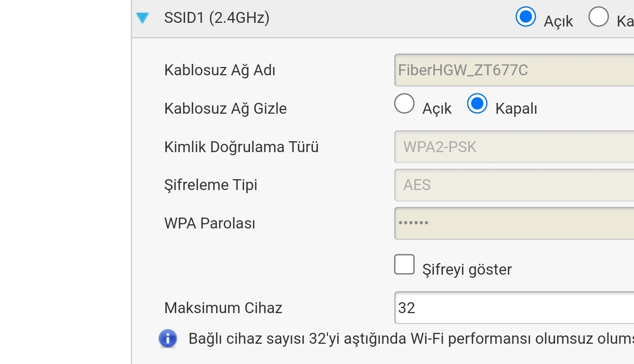Click the WPA Parolası label text

pyautogui.click(x=209, y=223)
